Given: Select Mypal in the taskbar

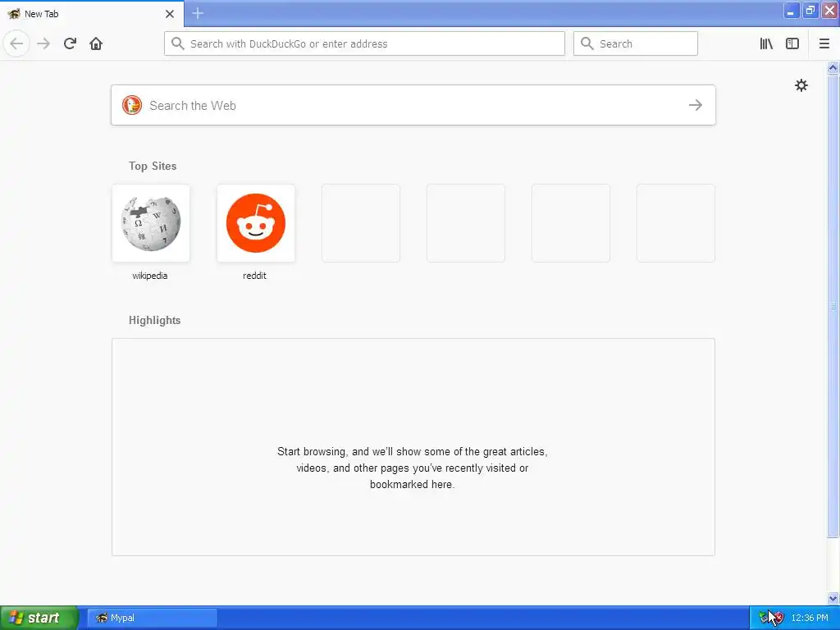Looking at the screenshot, I should [x=152, y=618].
